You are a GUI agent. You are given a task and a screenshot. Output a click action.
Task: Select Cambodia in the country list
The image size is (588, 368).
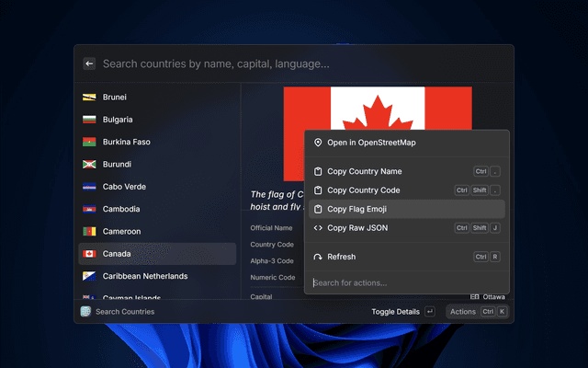click(x=157, y=209)
